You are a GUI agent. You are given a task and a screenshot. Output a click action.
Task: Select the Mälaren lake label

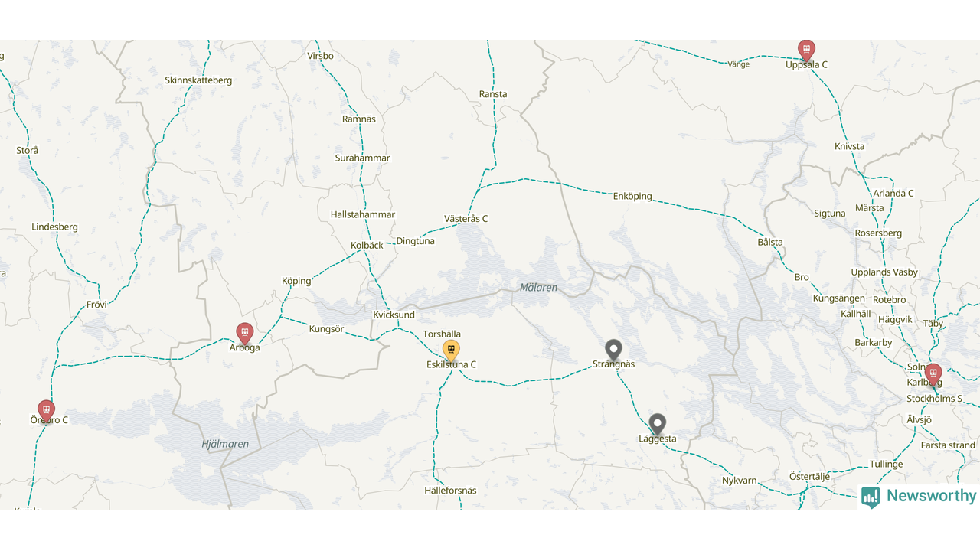tap(538, 288)
